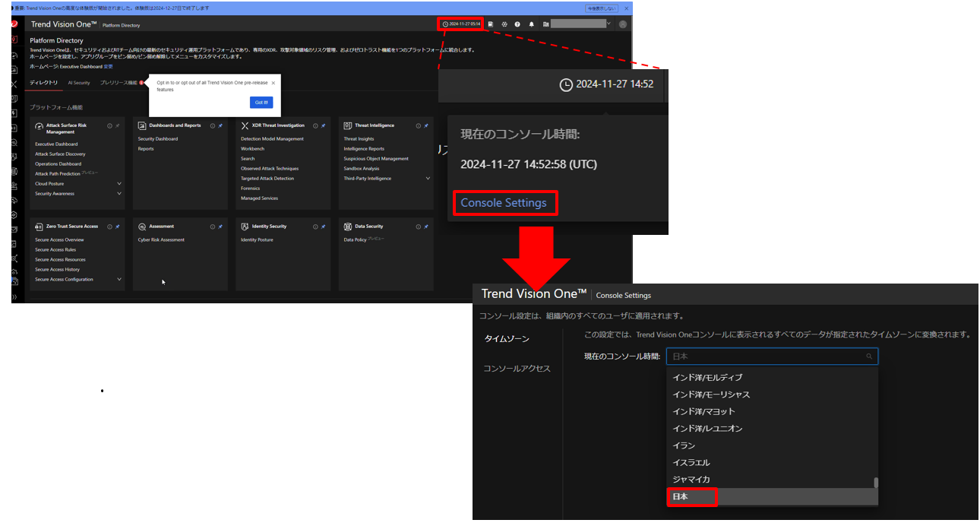The image size is (980, 523).
Task: Click the Console Settings link
Action: 504,203
